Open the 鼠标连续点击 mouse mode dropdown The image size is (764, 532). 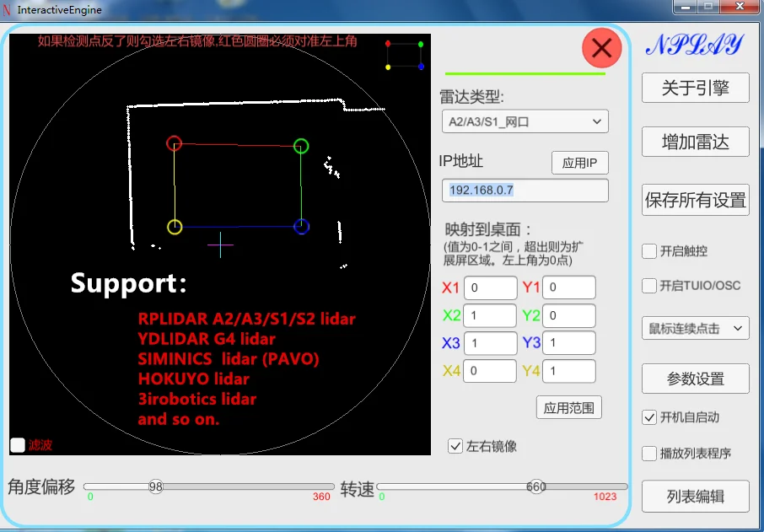pos(695,328)
